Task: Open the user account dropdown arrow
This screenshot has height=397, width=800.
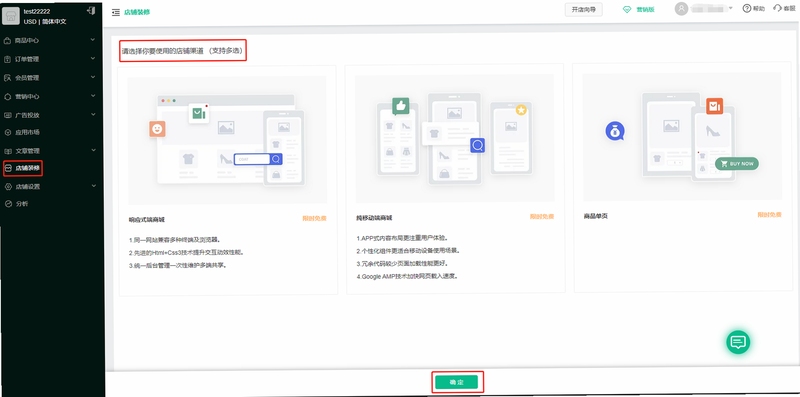Action: 731,8
